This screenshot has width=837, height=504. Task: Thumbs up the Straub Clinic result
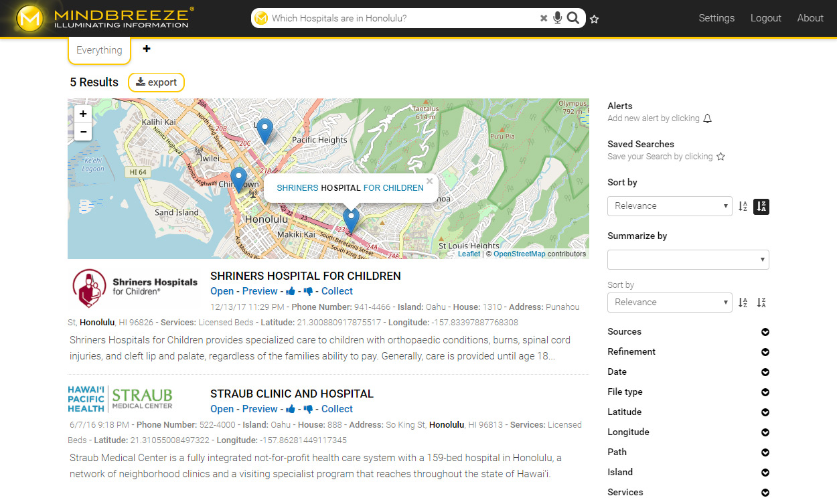point(291,409)
